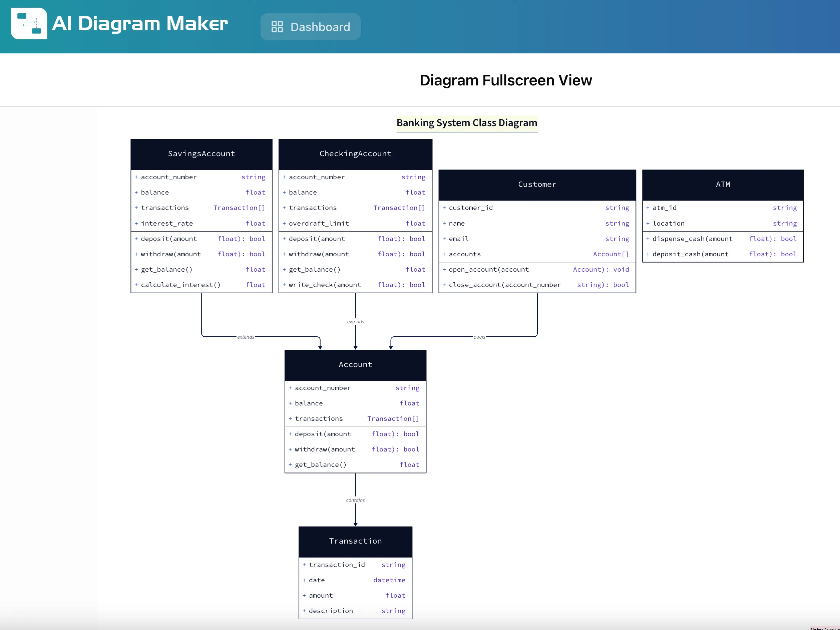
Task: Click the CheckingAccount class header
Action: [355, 153]
